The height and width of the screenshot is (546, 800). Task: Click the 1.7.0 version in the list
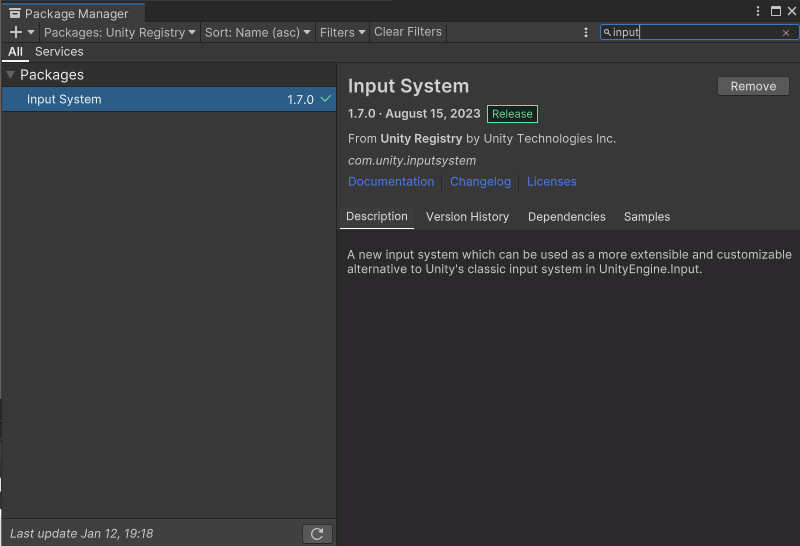[300, 100]
